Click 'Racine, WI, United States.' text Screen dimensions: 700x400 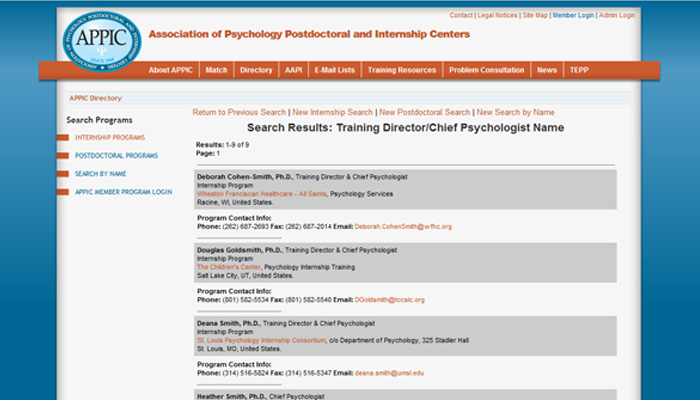pos(235,203)
